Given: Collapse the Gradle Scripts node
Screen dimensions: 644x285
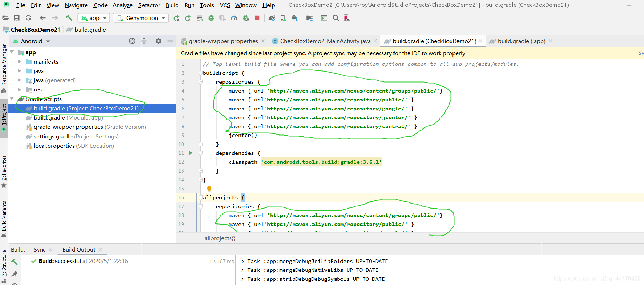Looking at the screenshot, I should coord(12,99).
